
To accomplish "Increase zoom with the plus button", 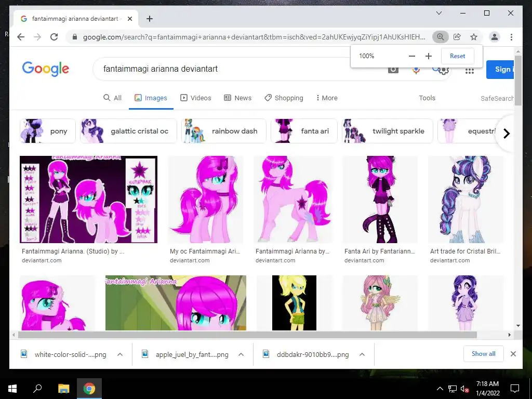I will (429, 56).
